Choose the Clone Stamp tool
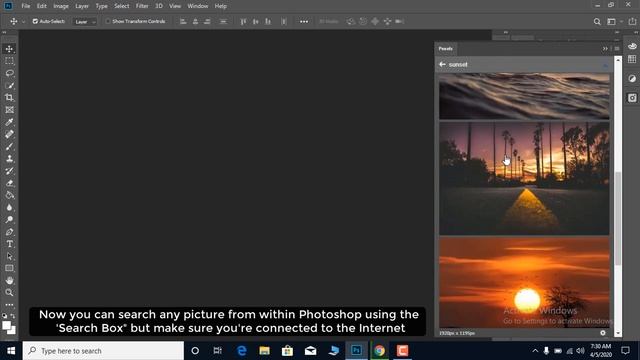 tap(9, 159)
